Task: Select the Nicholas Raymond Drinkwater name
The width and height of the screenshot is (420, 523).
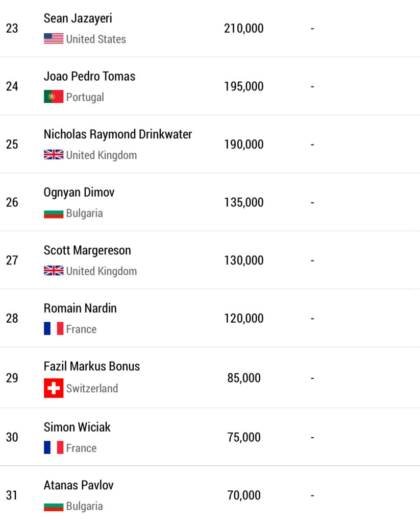Action: [x=118, y=134]
